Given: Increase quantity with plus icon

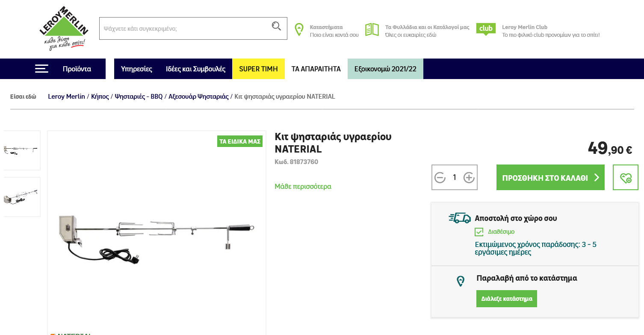Looking at the screenshot, I should 469,178.
